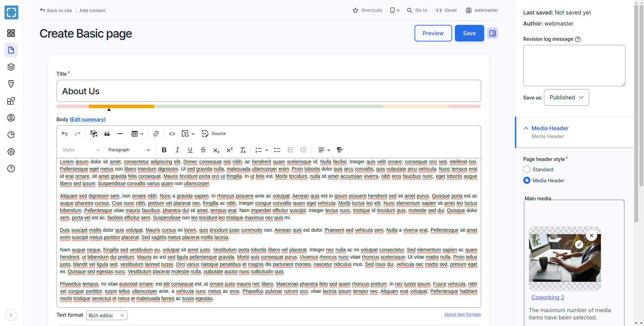Open the dashboard grid icon in sidebar

coord(11,33)
